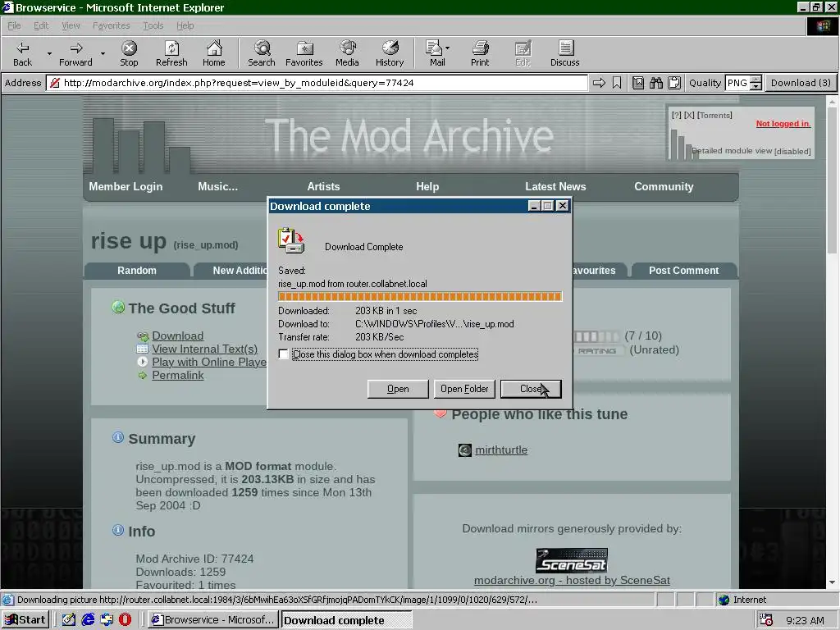The width and height of the screenshot is (840, 630).
Task: Click the Member Login nav item
Action: coord(126,186)
